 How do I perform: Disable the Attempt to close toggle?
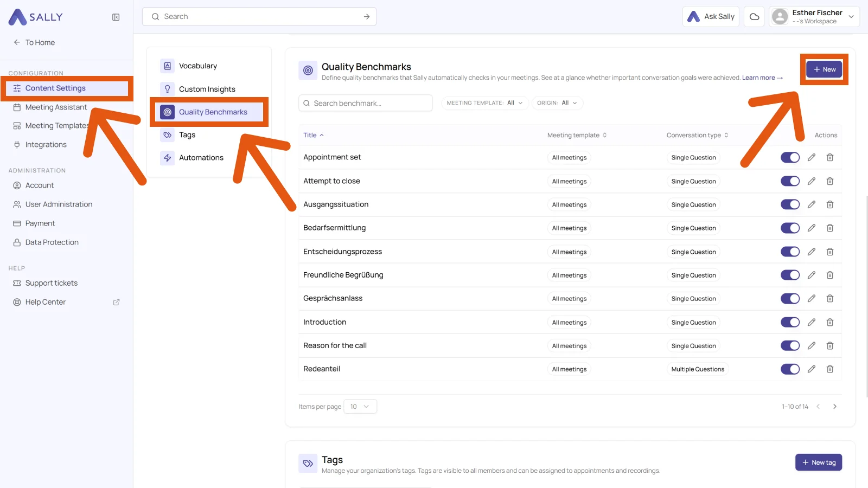pyautogui.click(x=790, y=181)
